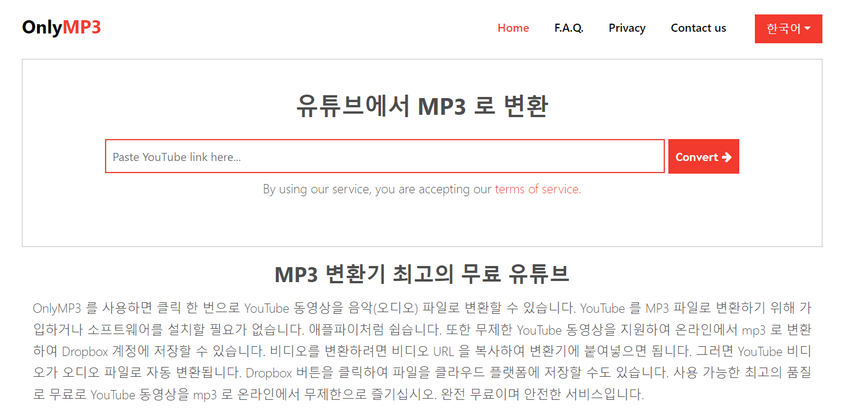Open the Home nav link

coord(513,28)
